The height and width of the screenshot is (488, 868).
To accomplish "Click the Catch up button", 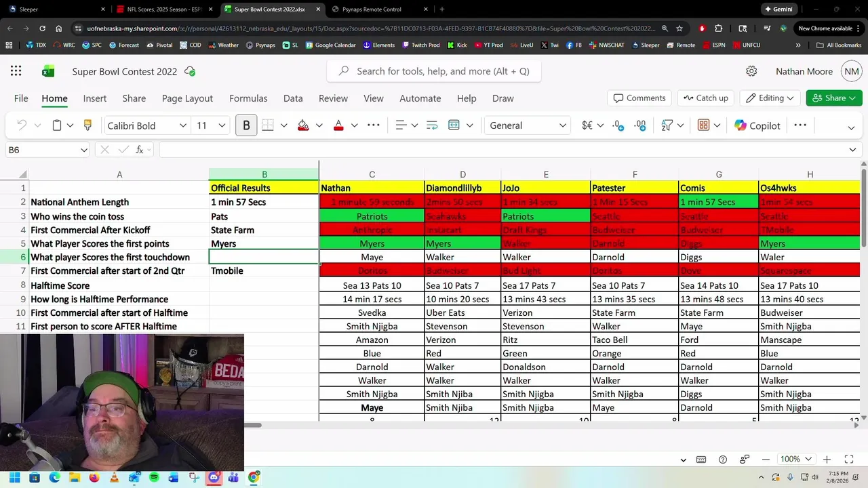I will [x=705, y=98].
